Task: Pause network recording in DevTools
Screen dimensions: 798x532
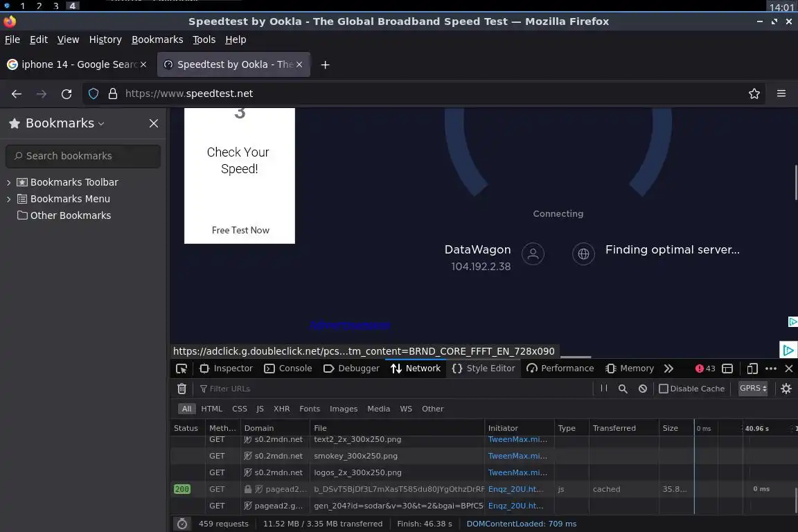Action: tap(604, 389)
